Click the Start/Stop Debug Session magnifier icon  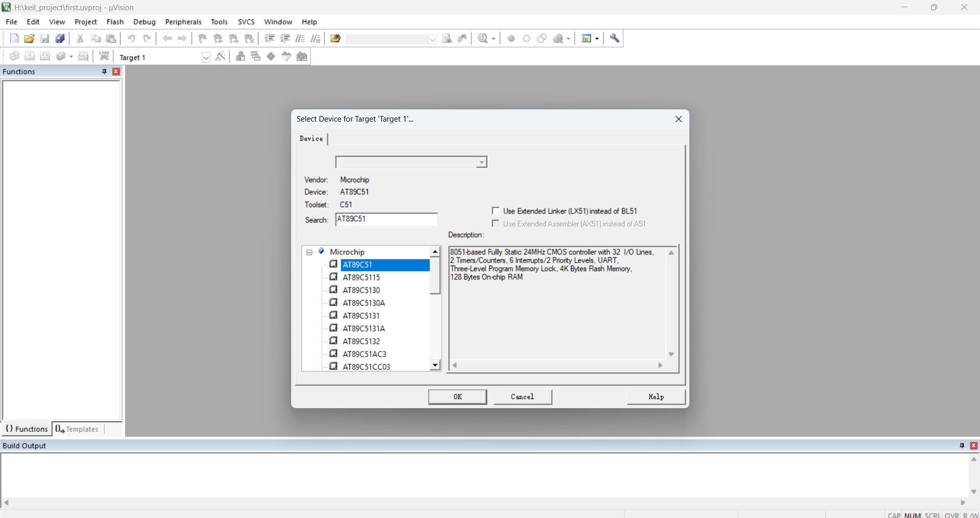(x=483, y=39)
